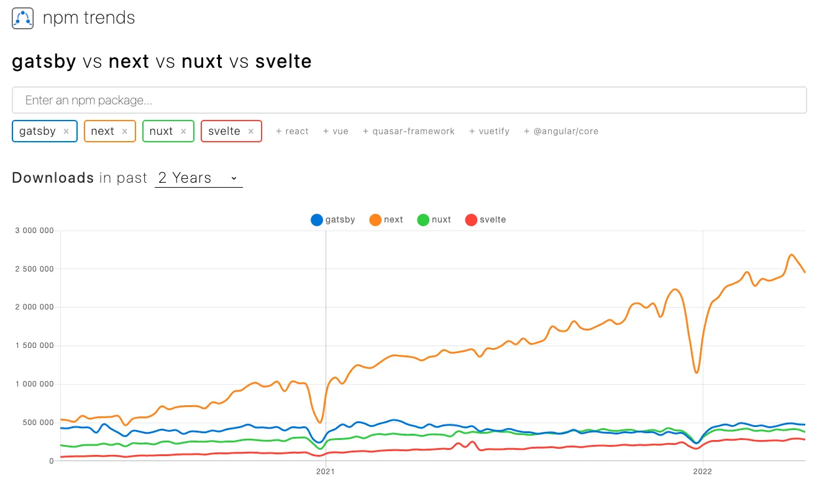Remove next package via x icon

pos(124,132)
